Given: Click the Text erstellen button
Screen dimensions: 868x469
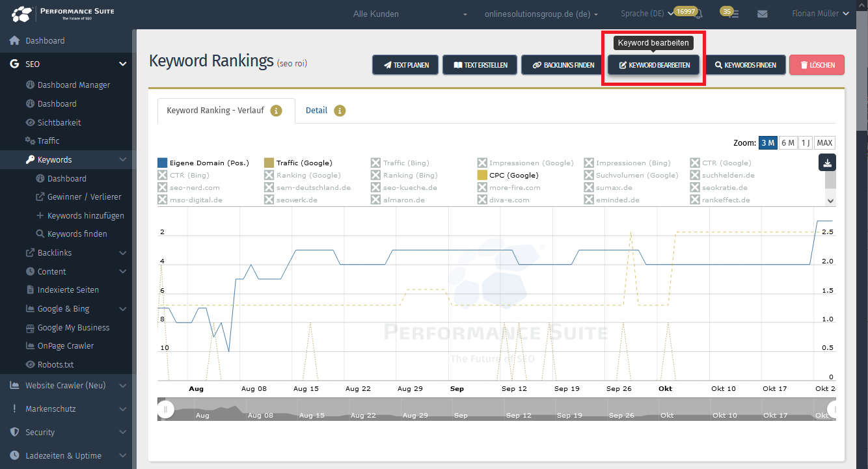Looking at the screenshot, I should click(x=480, y=65).
